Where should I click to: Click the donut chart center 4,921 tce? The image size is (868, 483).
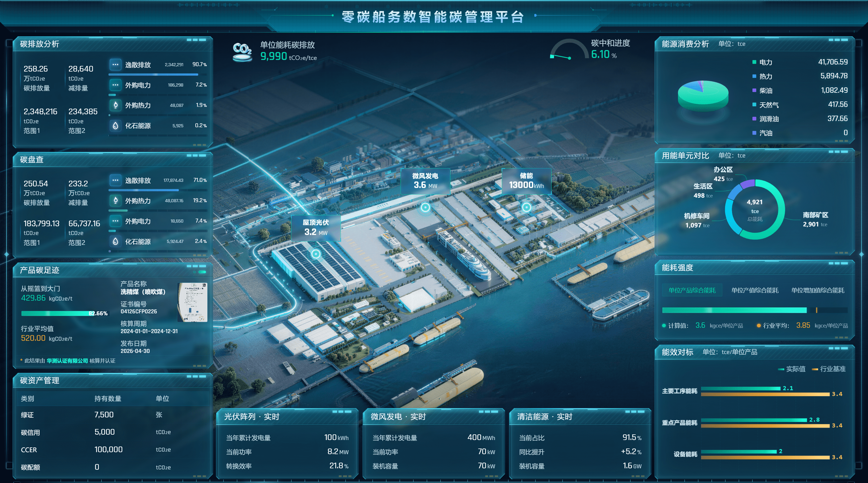(x=755, y=210)
